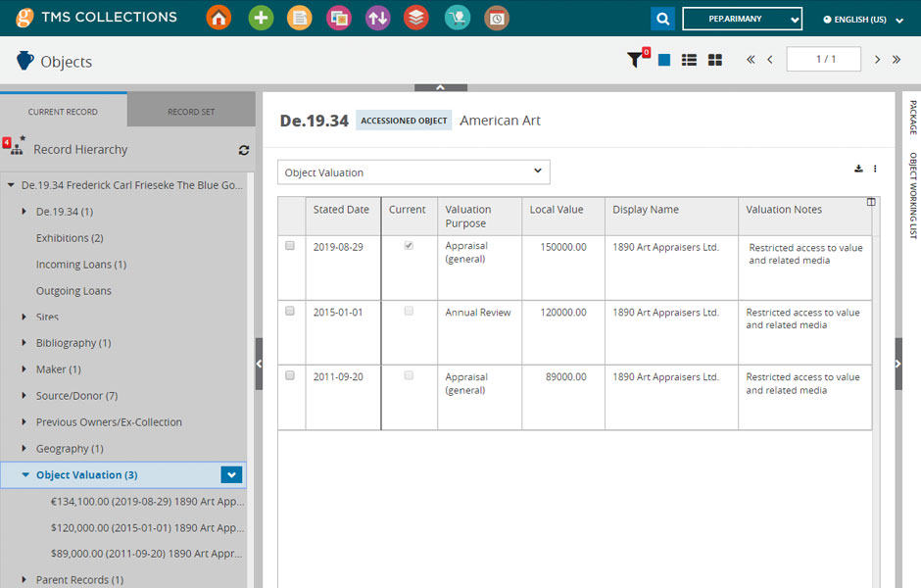
Task: Click the green add new record icon
Action: (261, 18)
